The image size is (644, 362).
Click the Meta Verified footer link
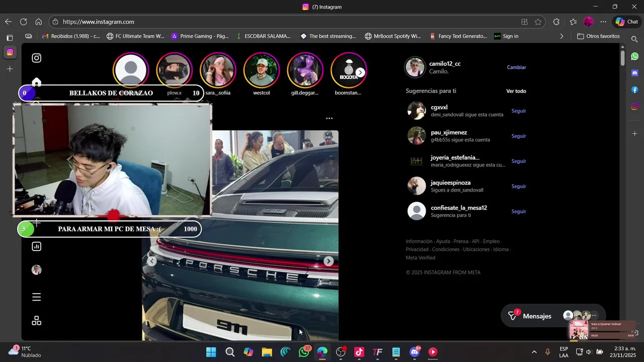coord(421,258)
